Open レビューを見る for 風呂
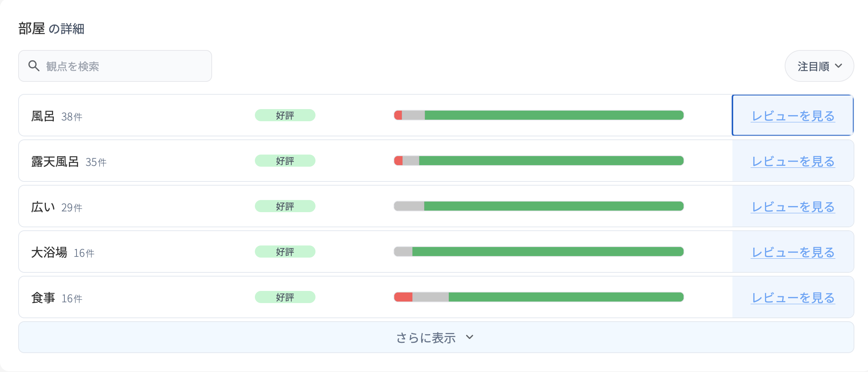 (x=793, y=116)
